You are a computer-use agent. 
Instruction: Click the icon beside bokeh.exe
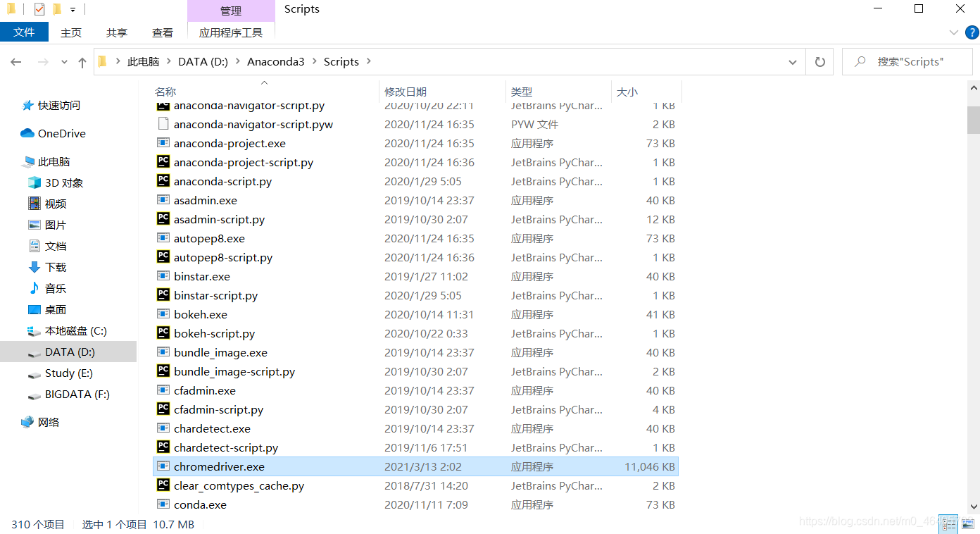[x=163, y=314]
